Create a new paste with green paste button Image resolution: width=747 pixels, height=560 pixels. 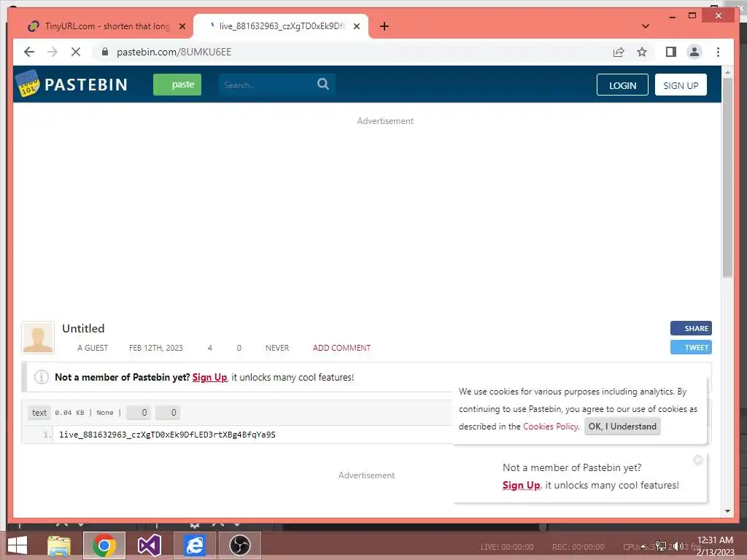[177, 85]
